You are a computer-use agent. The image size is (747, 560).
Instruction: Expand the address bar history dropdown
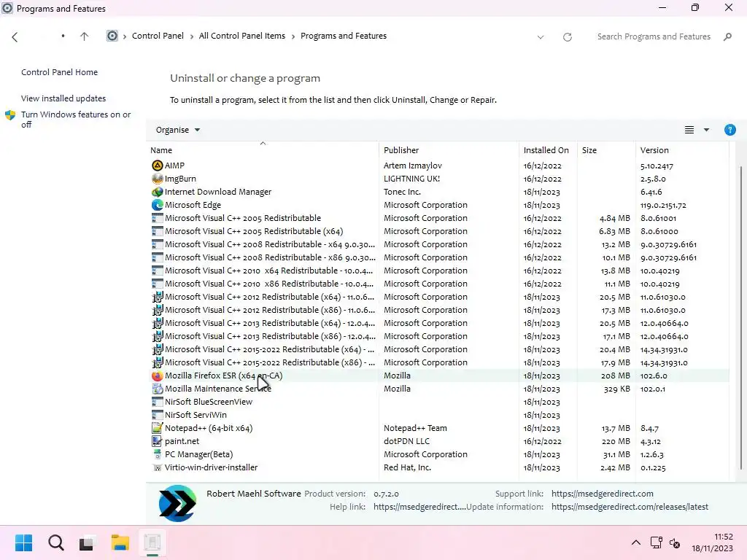(541, 37)
